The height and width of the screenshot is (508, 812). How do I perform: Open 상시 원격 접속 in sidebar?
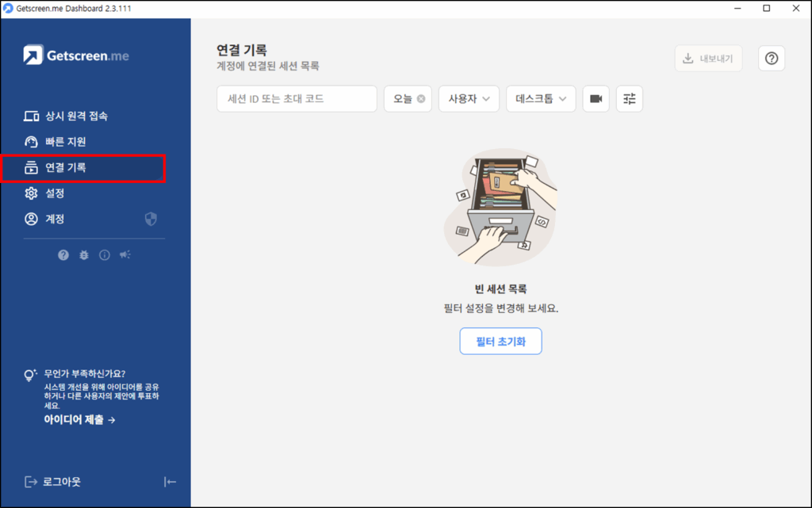click(x=66, y=116)
